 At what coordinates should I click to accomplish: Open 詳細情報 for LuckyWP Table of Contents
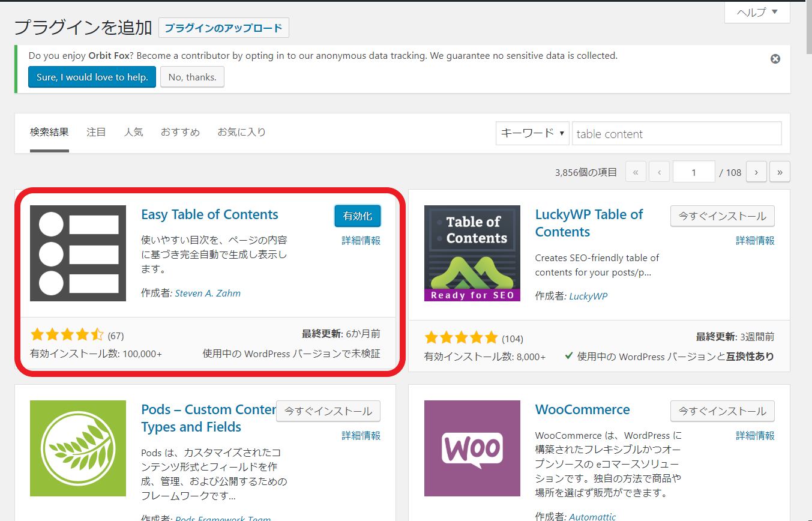(755, 241)
